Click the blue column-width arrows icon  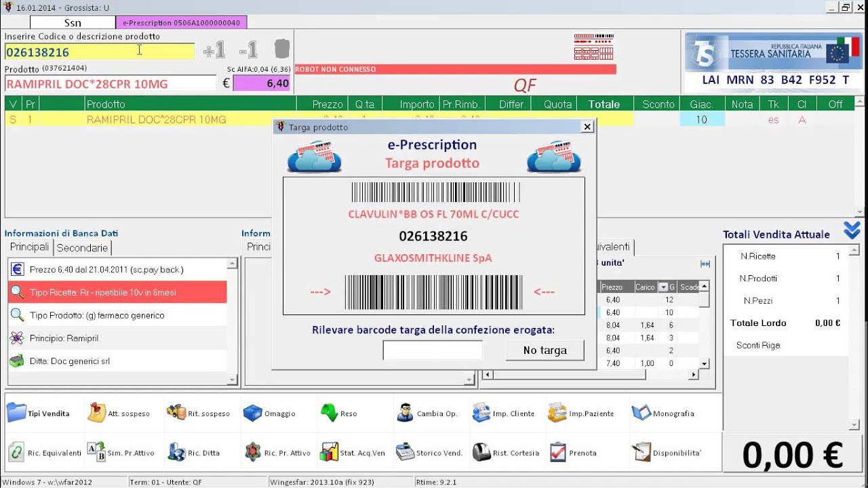click(705, 264)
